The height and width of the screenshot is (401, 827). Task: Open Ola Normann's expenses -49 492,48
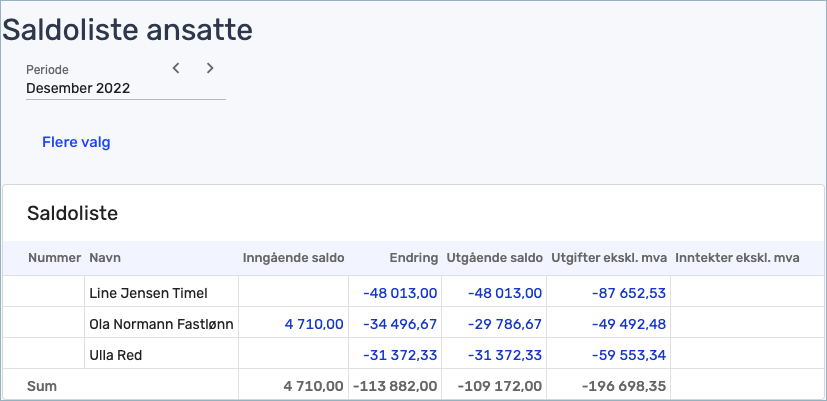[629, 324]
